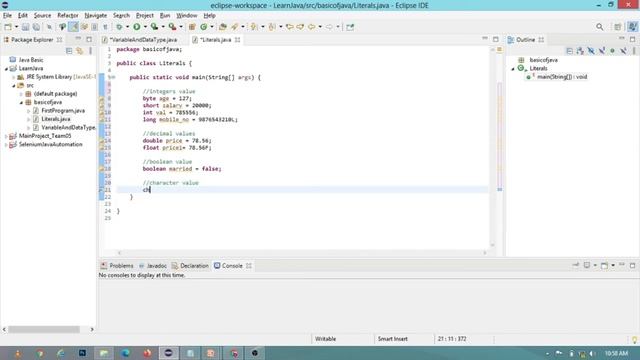Switch to the Problems tab
640x360 pixels.
pos(117,266)
